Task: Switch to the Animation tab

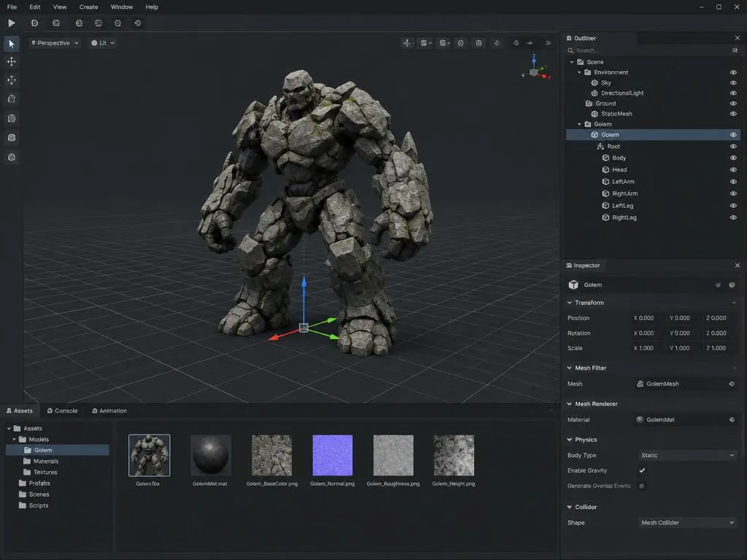Action: pos(109,411)
